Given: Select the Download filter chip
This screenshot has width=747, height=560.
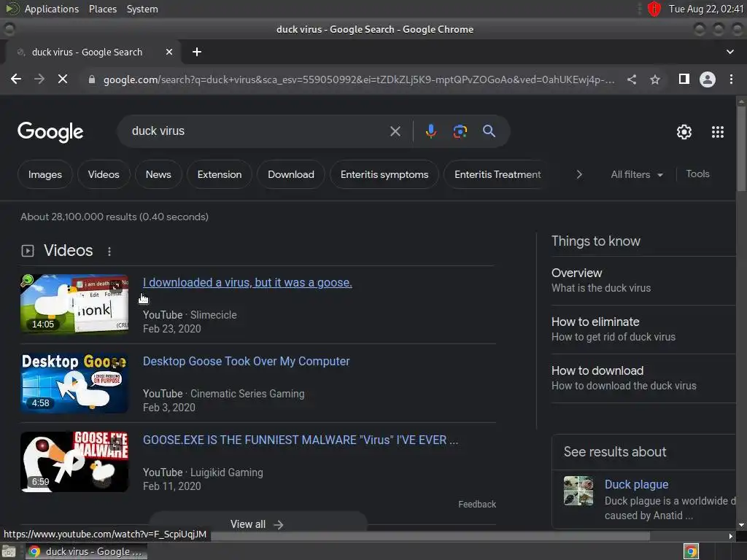Looking at the screenshot, I should [x=290, y=174].
